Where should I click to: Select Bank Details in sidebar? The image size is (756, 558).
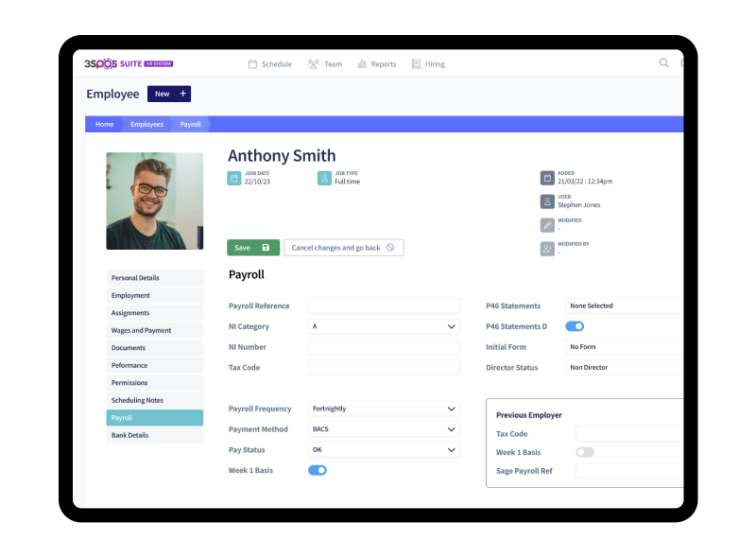(154, 435)
